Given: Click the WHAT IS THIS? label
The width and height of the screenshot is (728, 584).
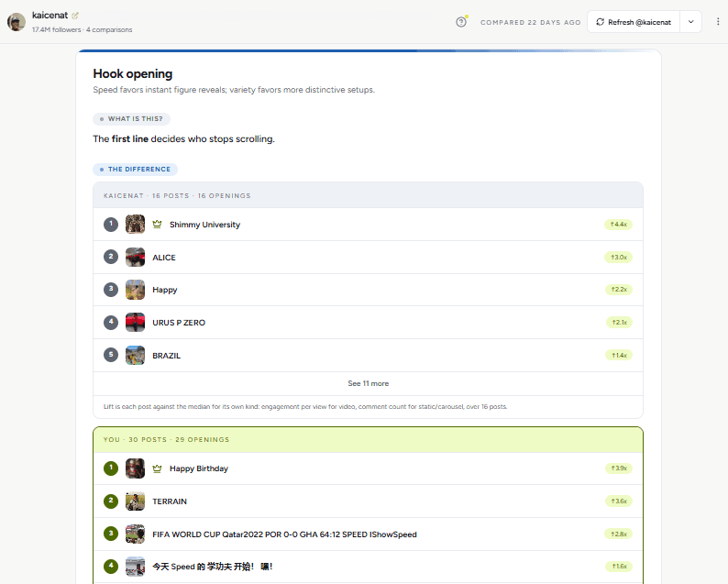Looking at the screenshot, I should pos(131,119).
